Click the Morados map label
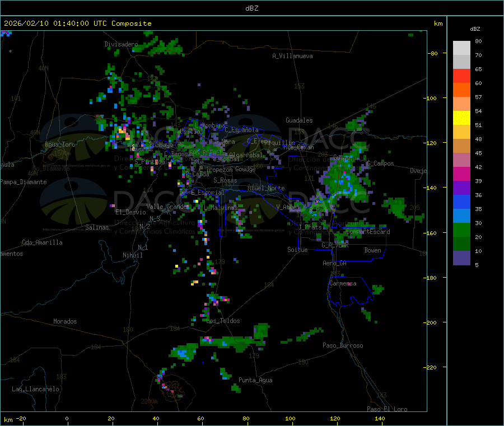Screen dimensions: 504x426 (x=66, y=321)
